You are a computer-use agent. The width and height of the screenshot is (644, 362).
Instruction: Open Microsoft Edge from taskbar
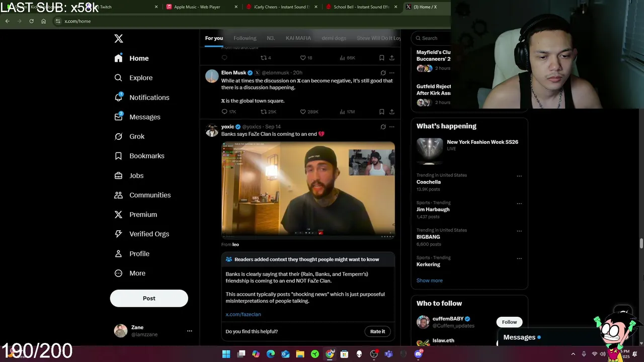(x=271, y=354)
